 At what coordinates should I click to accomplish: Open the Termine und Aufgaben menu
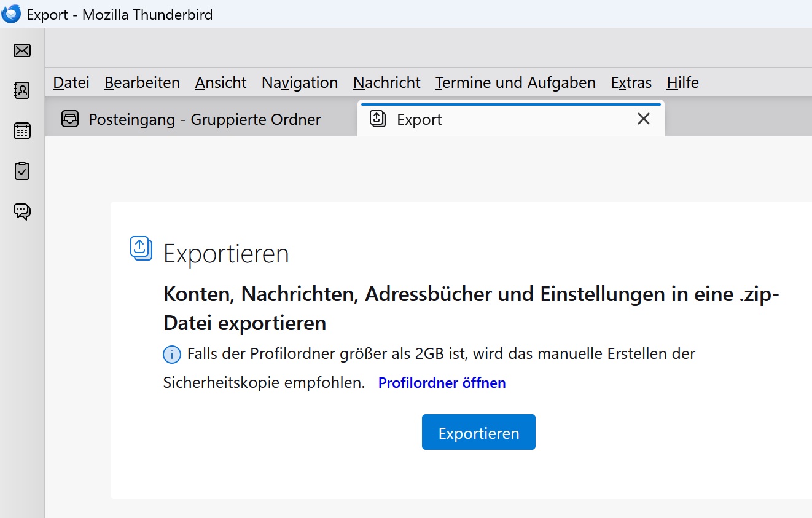515,83
